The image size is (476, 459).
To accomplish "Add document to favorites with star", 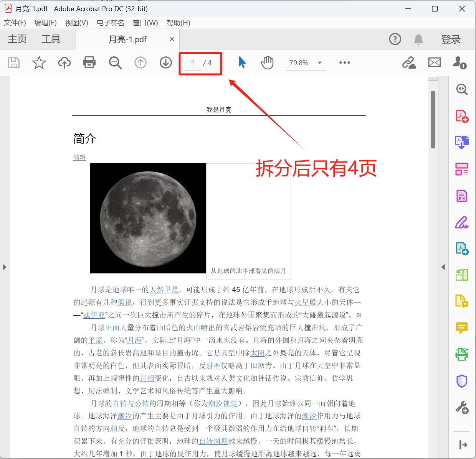I will (39, 63).
